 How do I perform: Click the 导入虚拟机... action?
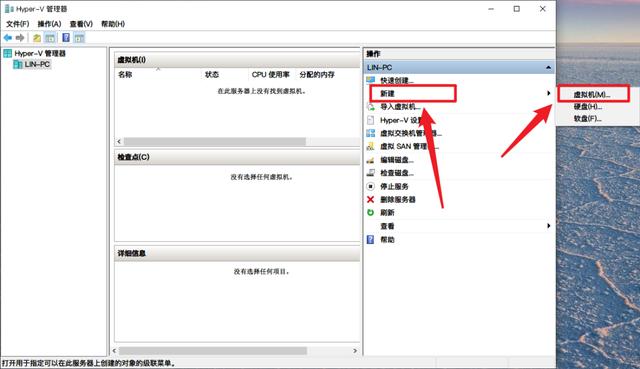tap(400, 107)
